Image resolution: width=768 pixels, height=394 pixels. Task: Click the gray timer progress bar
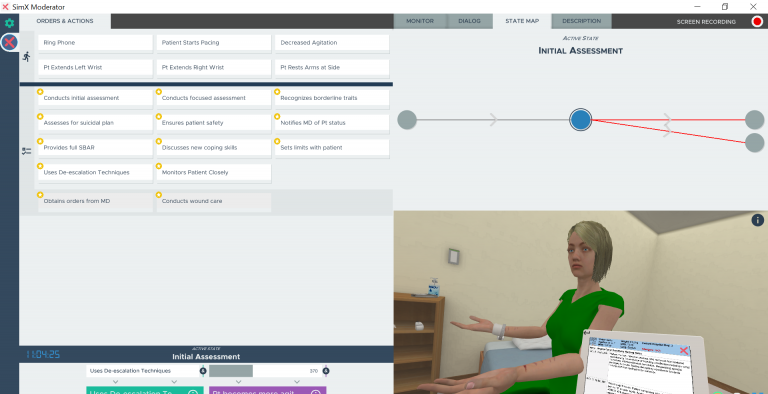(231, 371)
